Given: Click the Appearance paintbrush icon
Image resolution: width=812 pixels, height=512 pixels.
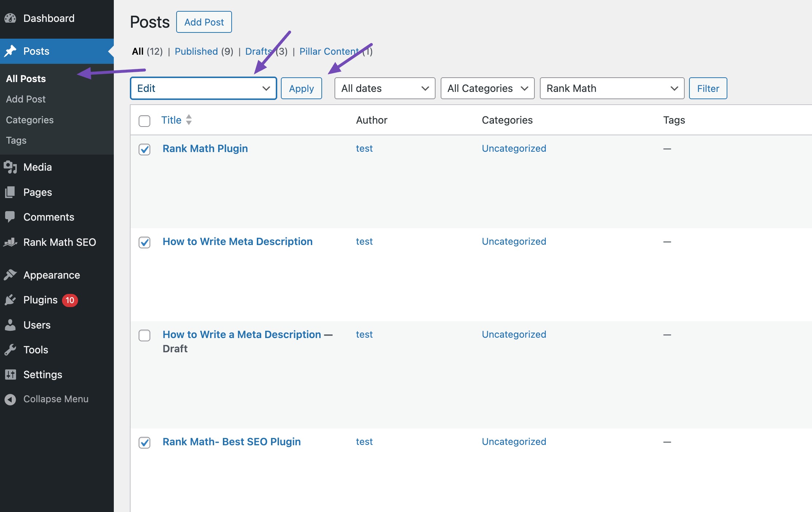Looking at the screenshot, I should pos(11,275).
